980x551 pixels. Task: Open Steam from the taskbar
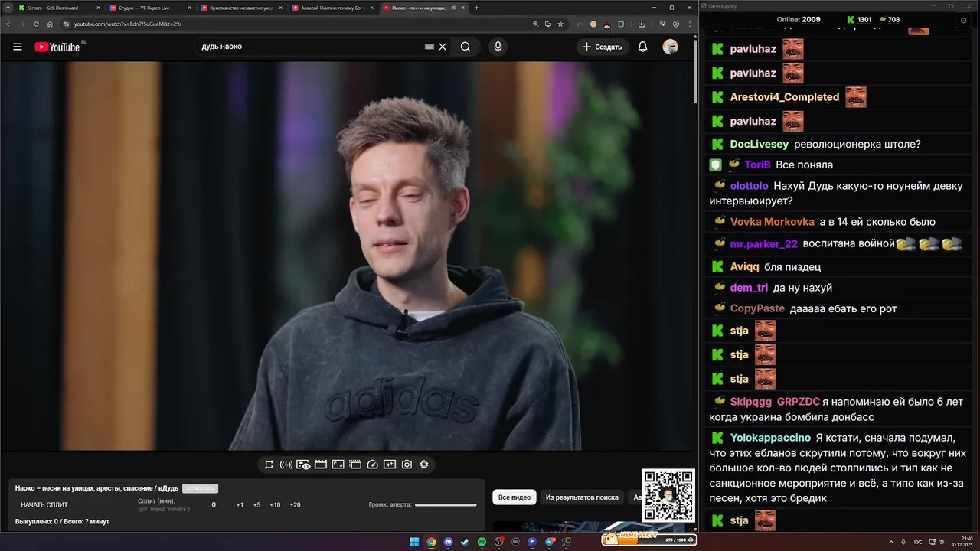click(465, 542)
